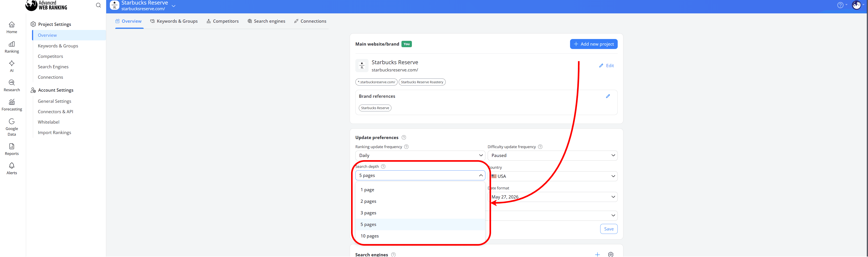Click the Starbucks Reserve project logo in header

[115, 5]
